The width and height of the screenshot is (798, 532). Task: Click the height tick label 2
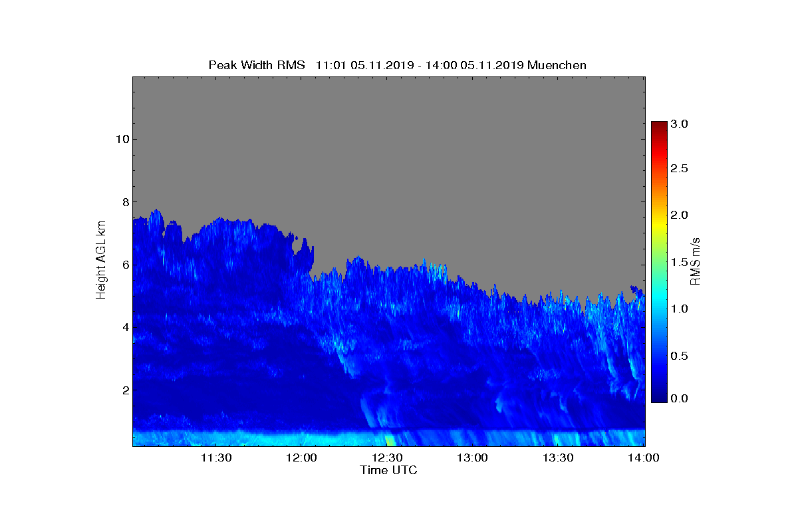[x=124, y=390]
